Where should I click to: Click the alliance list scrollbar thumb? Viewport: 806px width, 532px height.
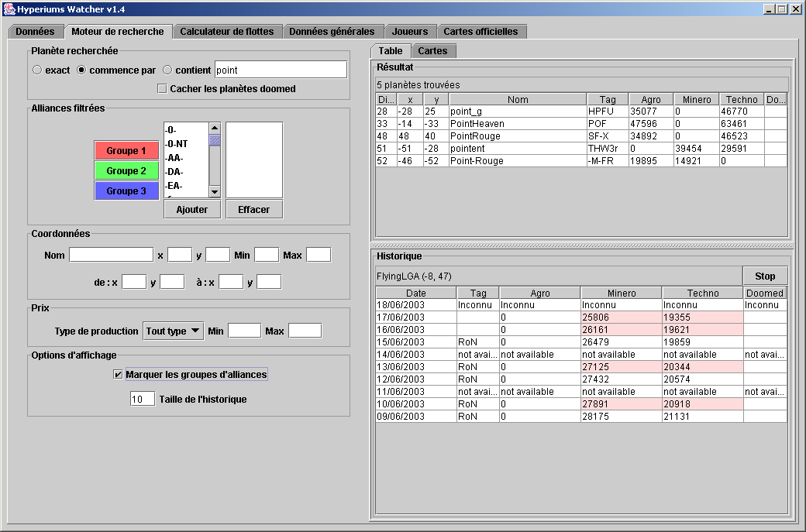[215, 139]
